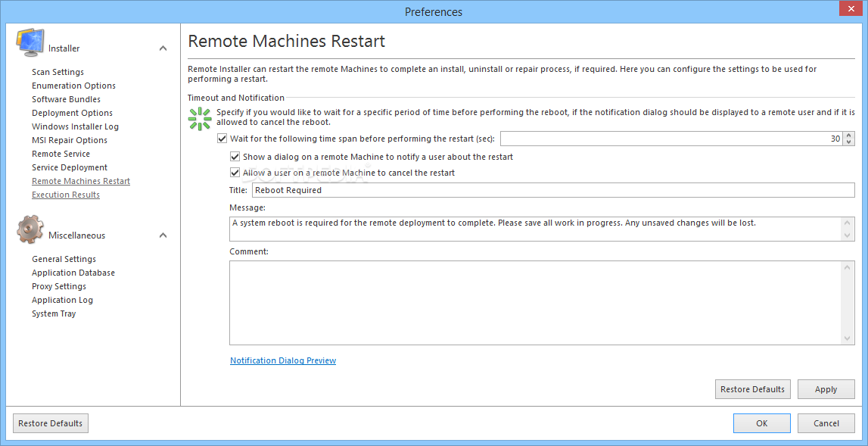Click the green spinner timeout icon

pos(200,119)
